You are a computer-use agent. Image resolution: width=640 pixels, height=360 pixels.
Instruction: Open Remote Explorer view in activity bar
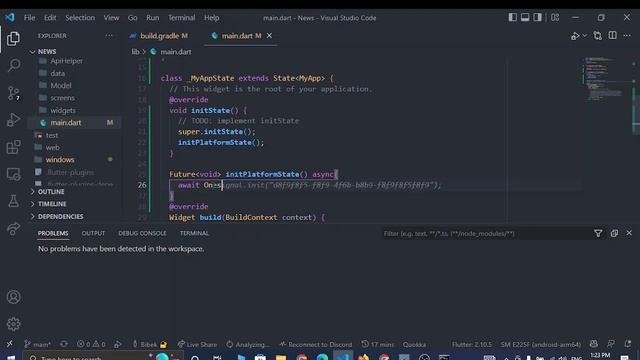click(13, 174)
